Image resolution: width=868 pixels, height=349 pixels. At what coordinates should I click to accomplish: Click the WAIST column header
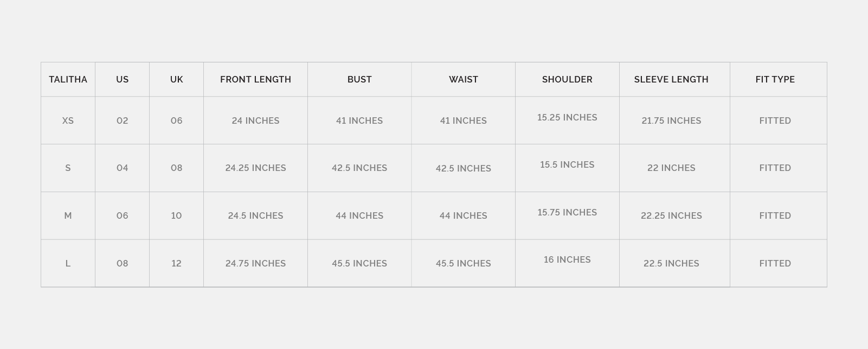(x=464, y=80)
